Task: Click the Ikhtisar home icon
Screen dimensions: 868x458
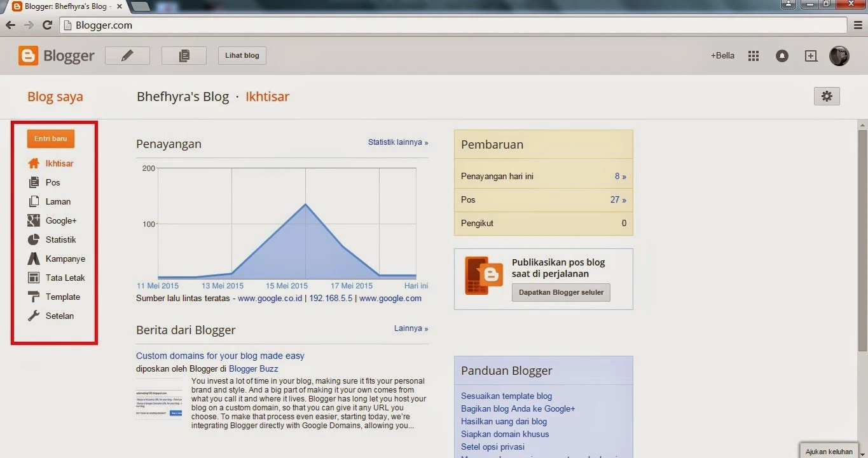Action: tap(34, 163)
